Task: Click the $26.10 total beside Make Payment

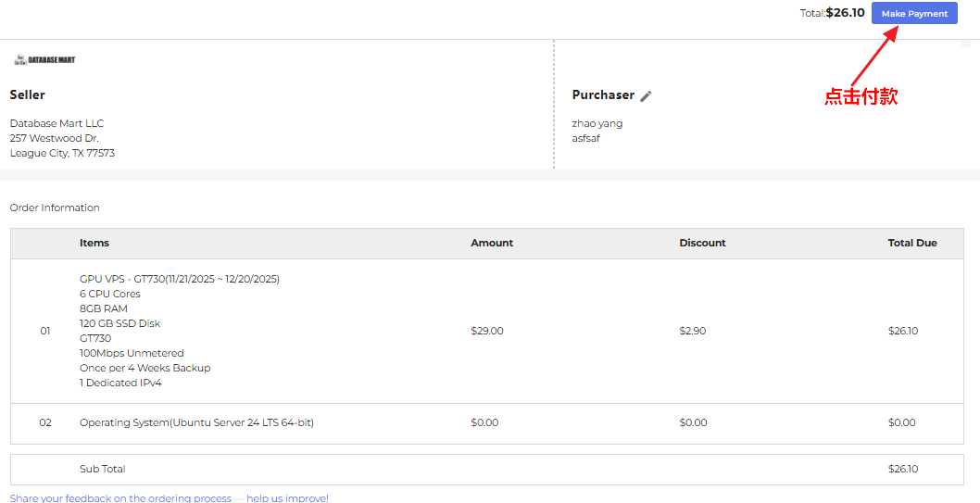Action: click(845, 13)
